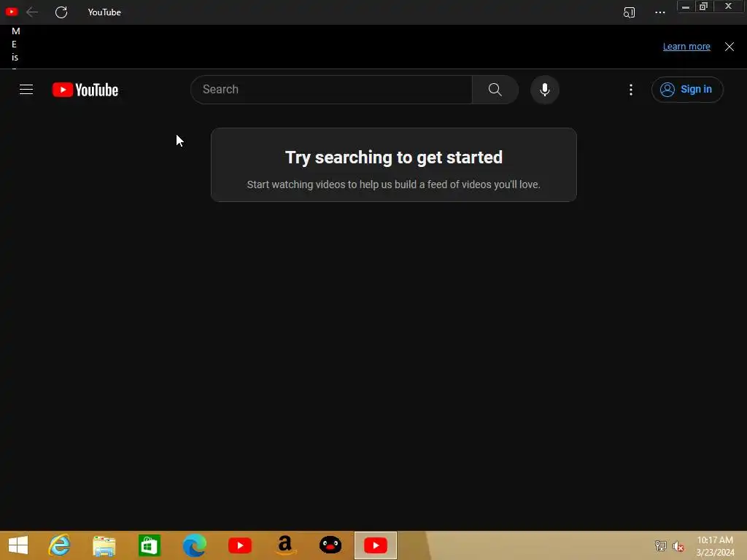Dismiss the black notification banner

[729, 47]
